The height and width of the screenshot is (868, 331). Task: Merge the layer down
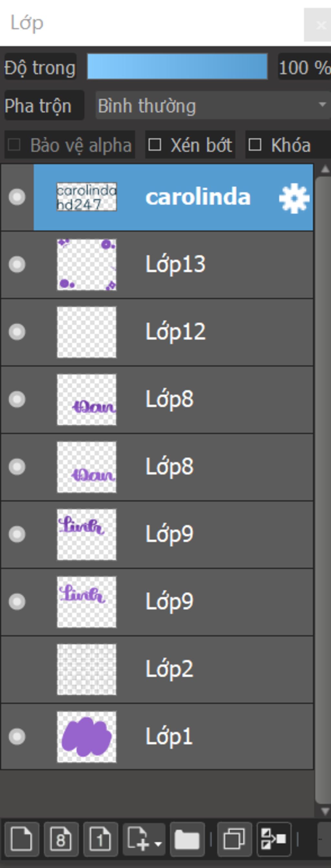tap(274, 838)
